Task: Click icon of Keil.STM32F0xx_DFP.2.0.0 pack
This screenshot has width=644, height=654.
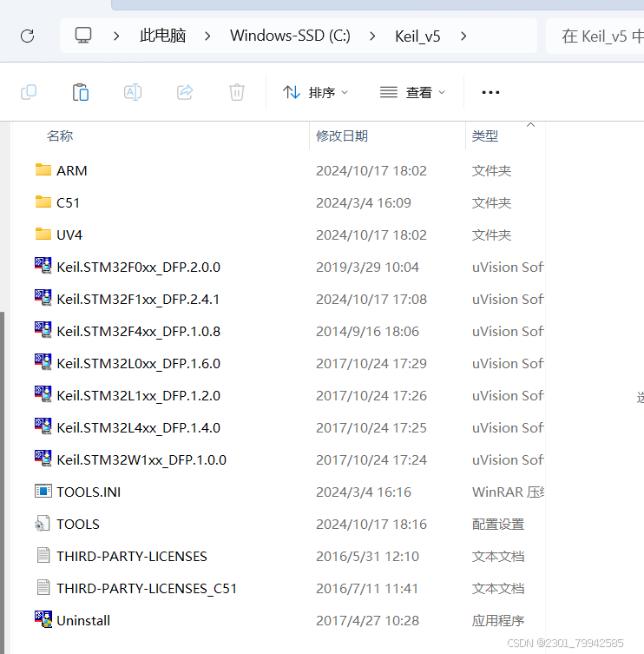Action: pyautogui.click(x=43, y=266)
